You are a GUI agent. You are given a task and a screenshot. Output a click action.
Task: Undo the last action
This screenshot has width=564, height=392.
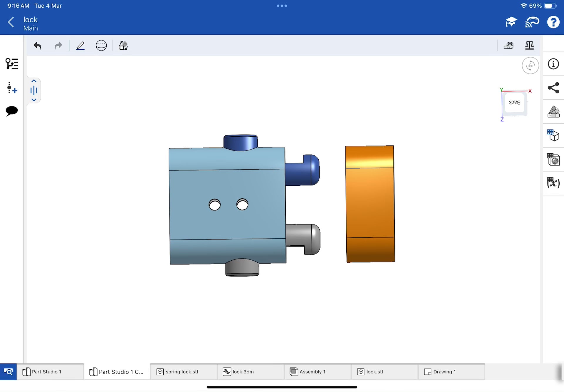pyautogui.click(x=37, y=46)
